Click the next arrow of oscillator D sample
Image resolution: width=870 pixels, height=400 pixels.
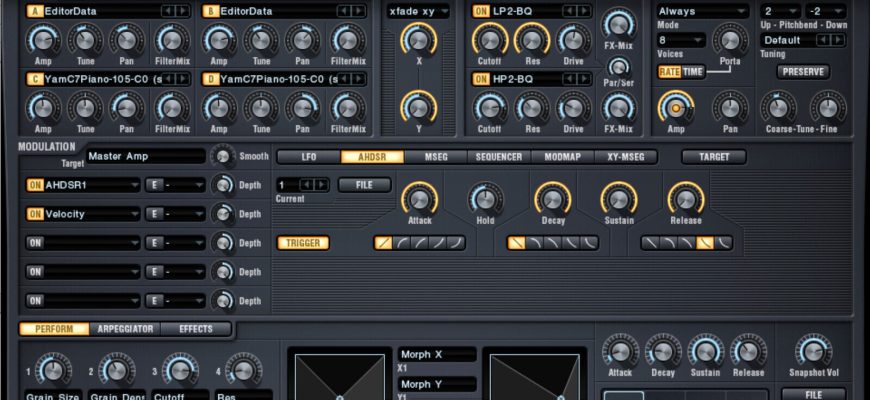tap(359, 79)
